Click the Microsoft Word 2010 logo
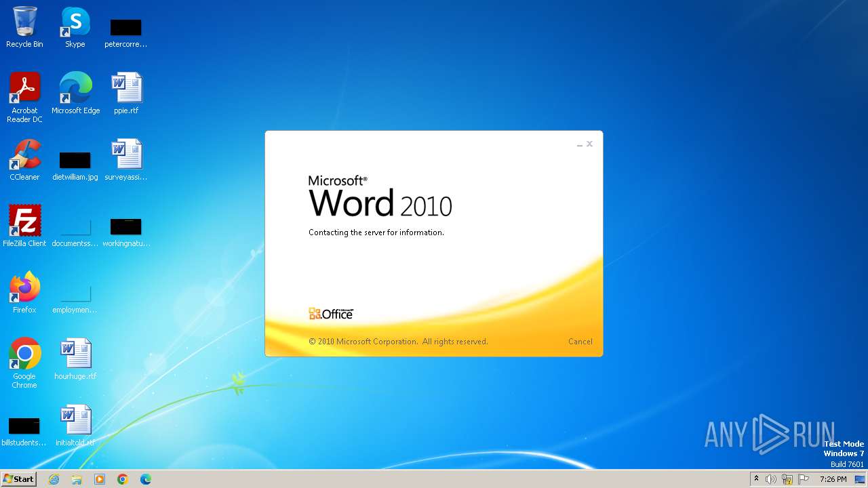 (380, 196)
